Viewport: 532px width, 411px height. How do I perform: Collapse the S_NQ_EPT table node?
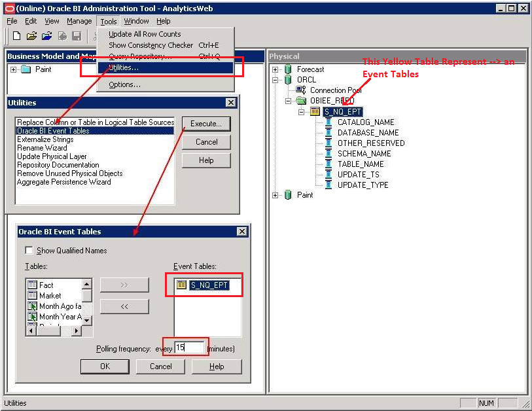(x=301, y=112)
